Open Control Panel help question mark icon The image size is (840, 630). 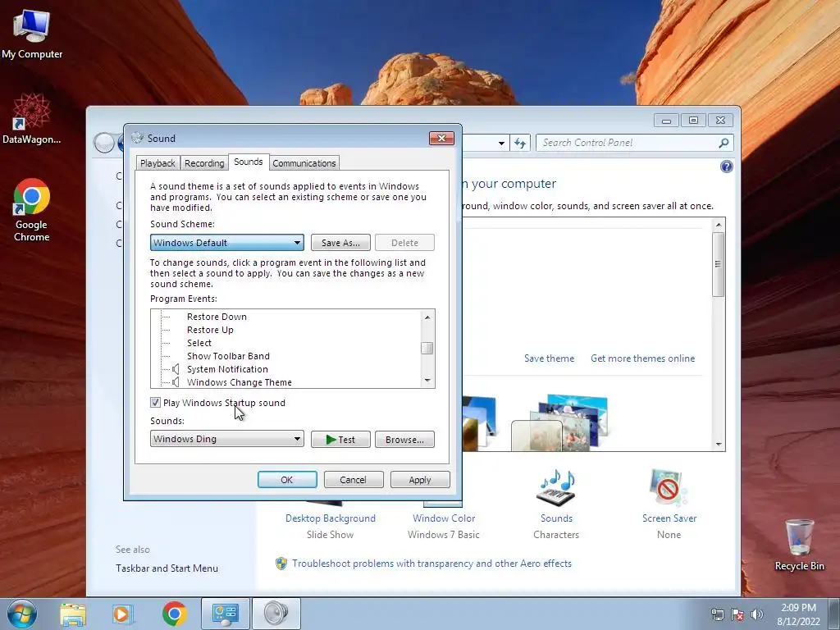pos(727,167)
